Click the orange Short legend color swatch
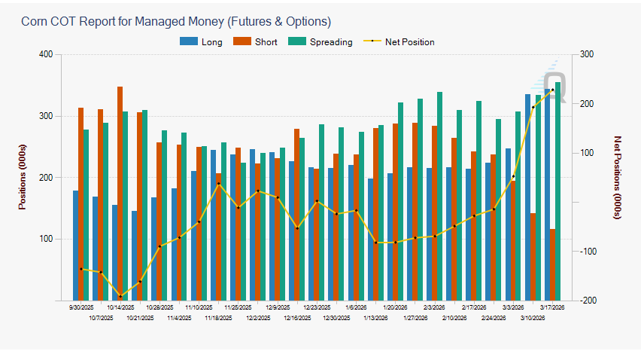Screen dimensions: 644x351 click(x=242, y=41)
